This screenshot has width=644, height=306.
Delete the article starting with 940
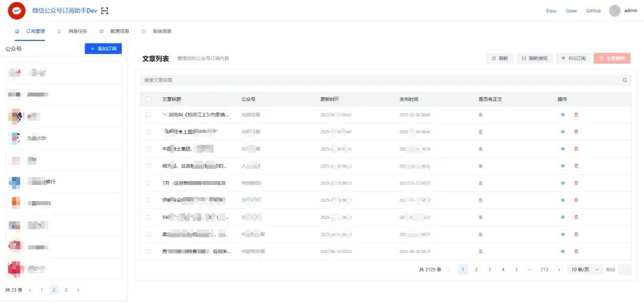(576, 217)
